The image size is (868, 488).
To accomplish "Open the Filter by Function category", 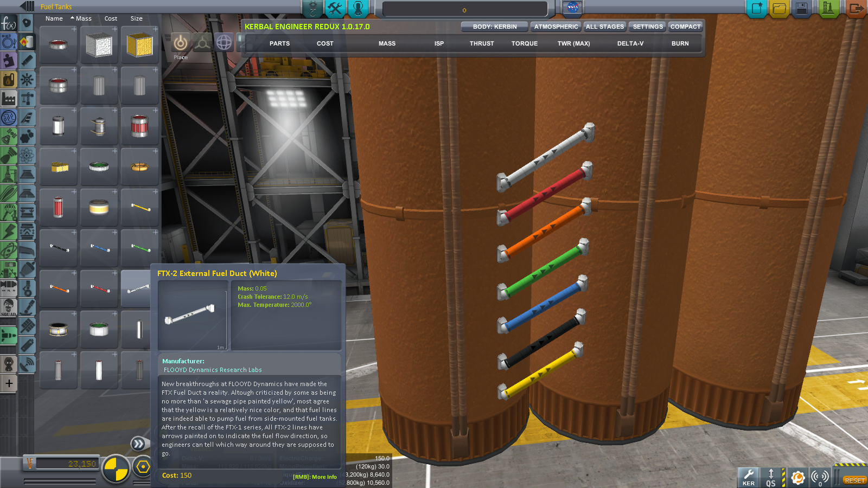I will [8, 23].
